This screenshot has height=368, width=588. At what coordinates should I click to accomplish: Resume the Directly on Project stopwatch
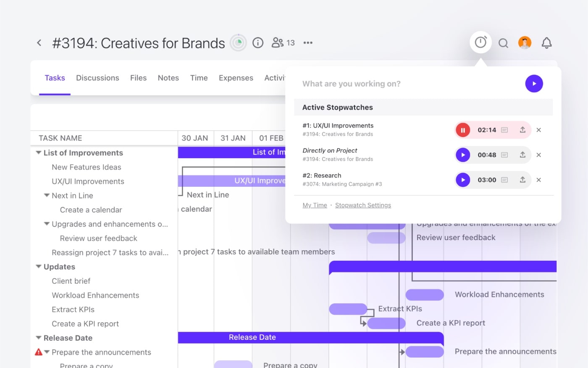coord(463,155)
